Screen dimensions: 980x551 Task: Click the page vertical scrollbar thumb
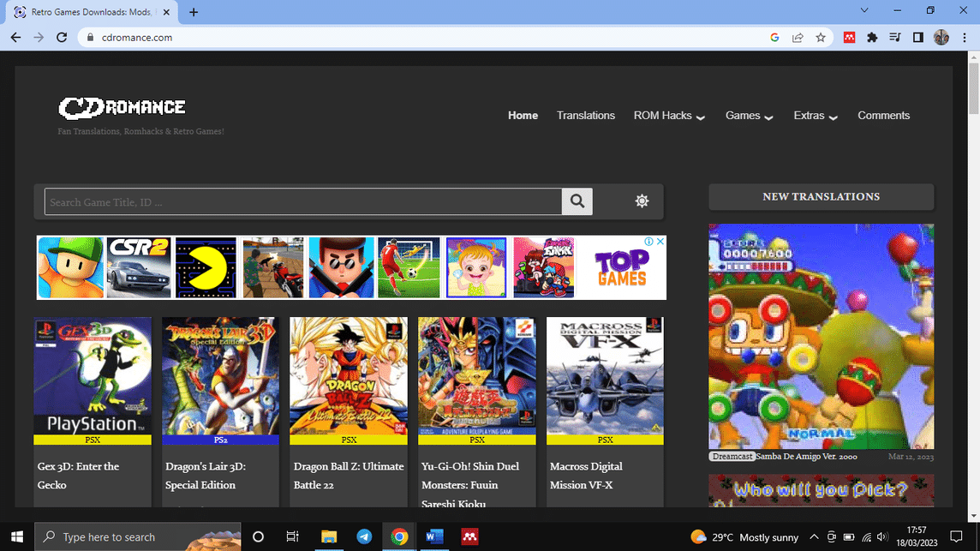[974, 87]
